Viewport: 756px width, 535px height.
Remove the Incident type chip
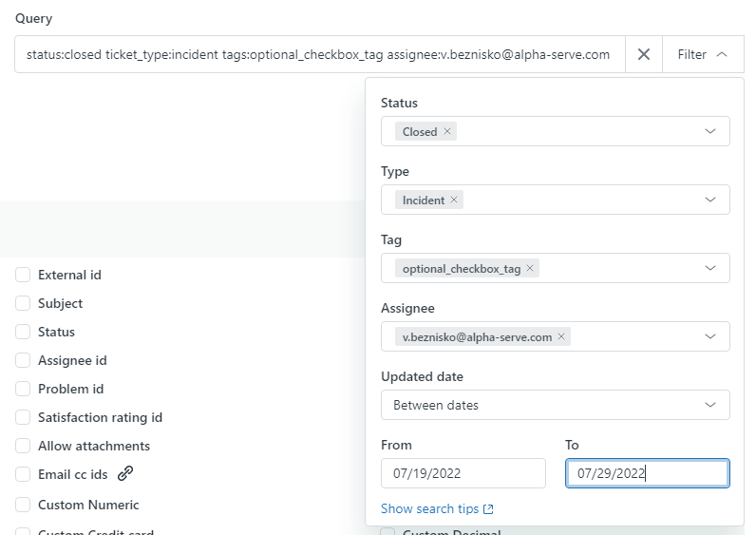(x=454, y=201)
